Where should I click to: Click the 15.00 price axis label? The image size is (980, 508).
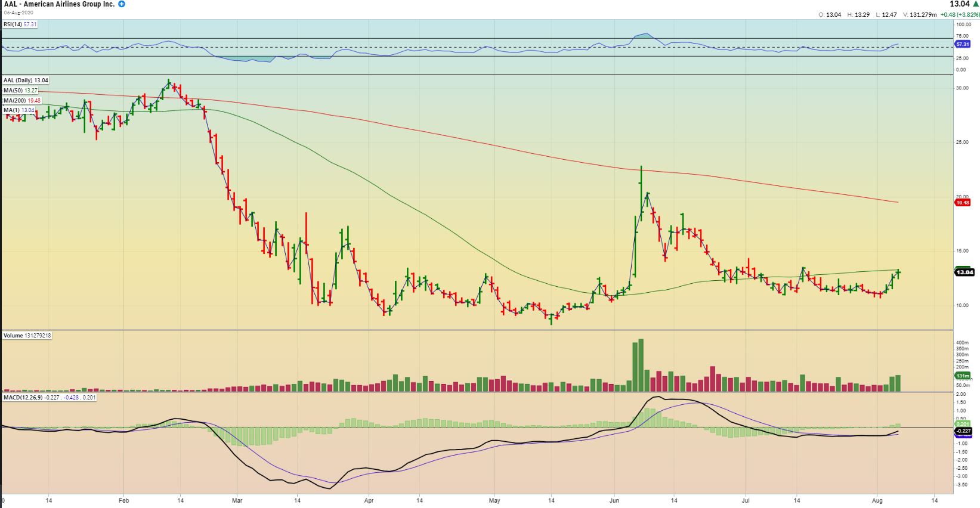tap(962, 251)
